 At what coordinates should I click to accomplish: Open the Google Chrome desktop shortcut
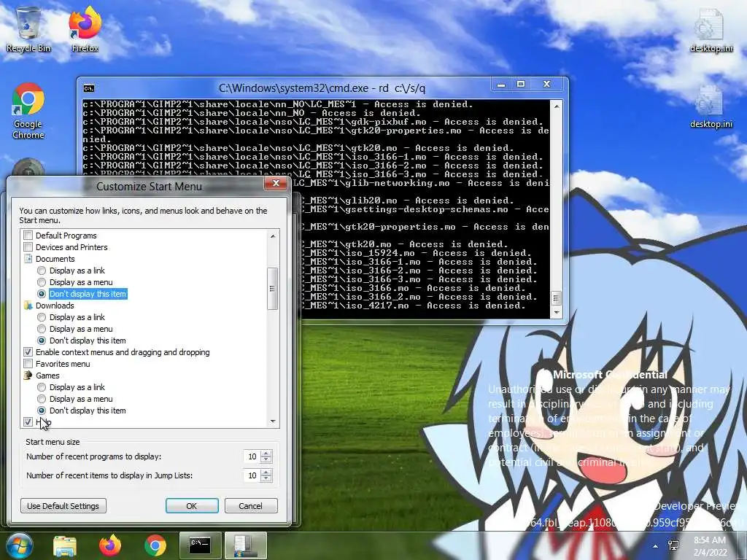28,111
